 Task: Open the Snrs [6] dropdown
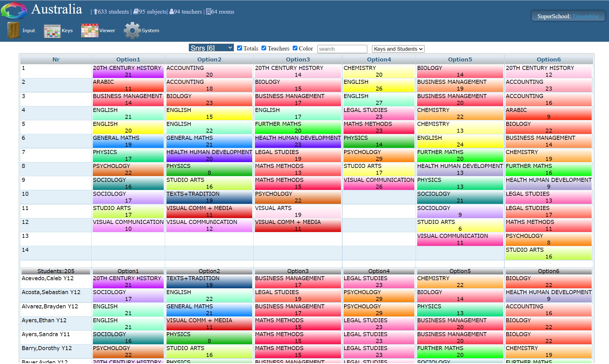point(211,48)
